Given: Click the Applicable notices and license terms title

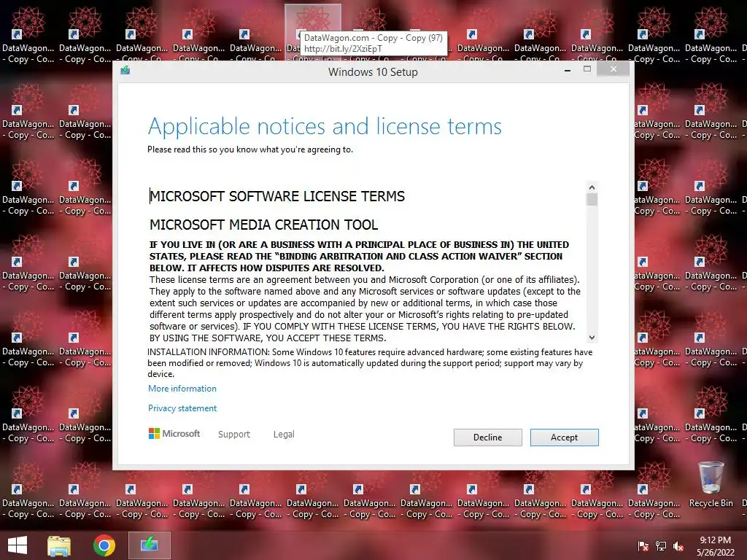Looking at the screenshot, I should [325, 126].
